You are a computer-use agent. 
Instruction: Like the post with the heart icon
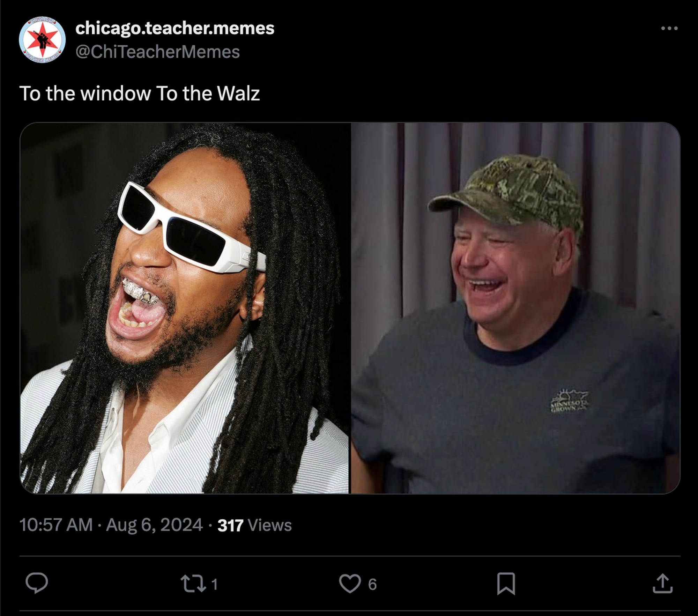pyautogui.click(x=350, y=584)
